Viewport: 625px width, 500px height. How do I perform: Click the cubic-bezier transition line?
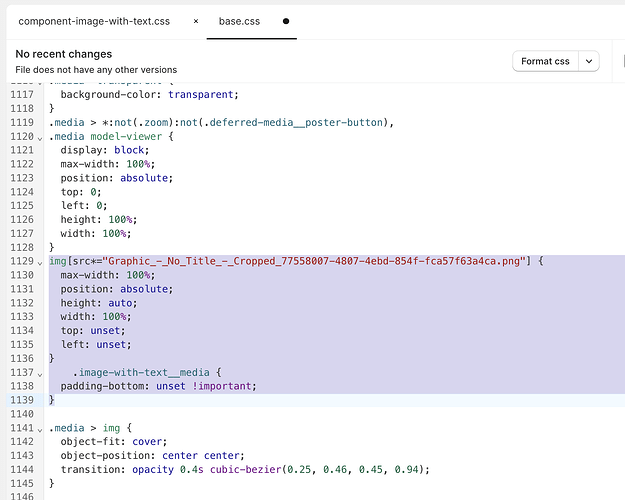coord(245,469)
